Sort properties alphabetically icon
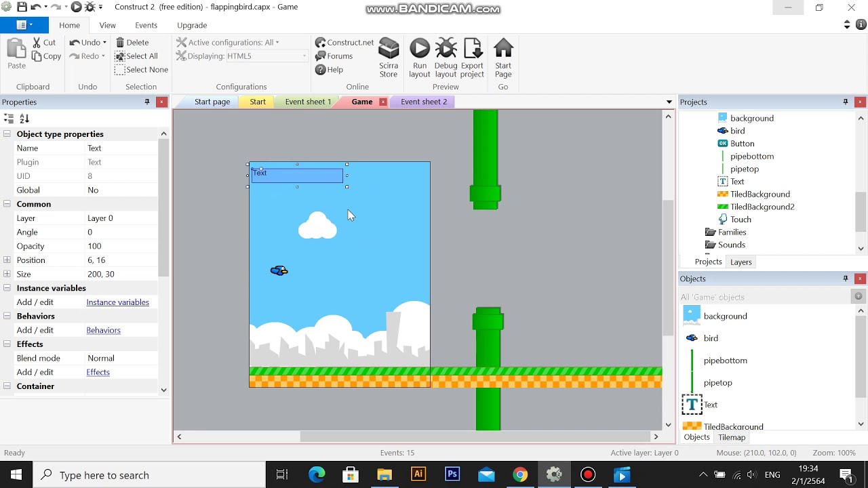Image resolution: width=868 pixels, height=488 pixels. pos(24,119)
